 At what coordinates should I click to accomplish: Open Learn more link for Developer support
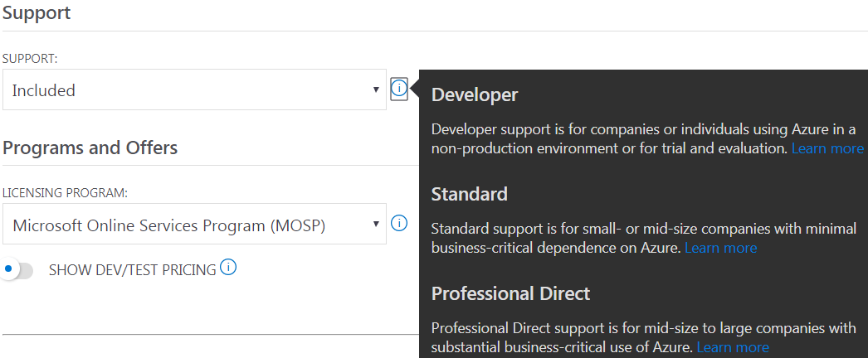click(827, 148)
